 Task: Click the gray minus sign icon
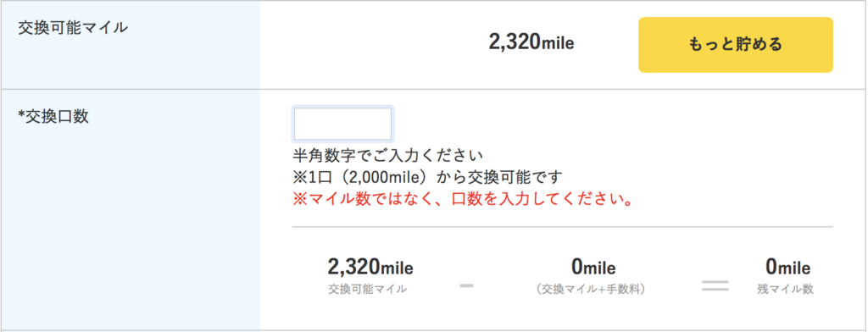point(467,285)
